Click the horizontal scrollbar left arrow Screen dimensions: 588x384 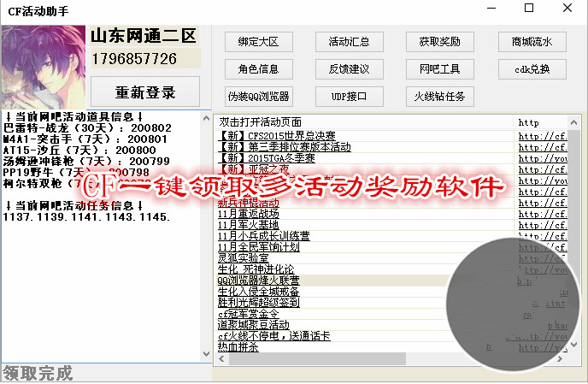(222, 358)
